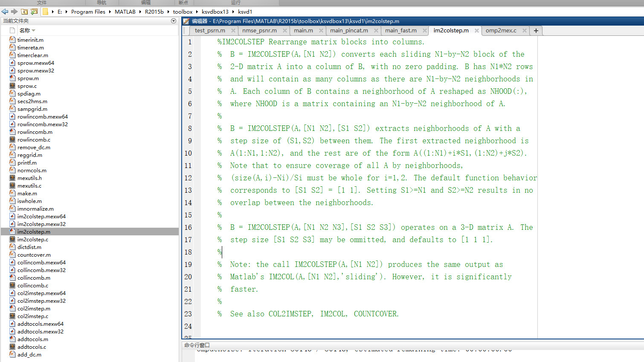Viewport: 644px width, 362px height.
Task: Open the Current Folder panel actions menu
Action: coord(174,20)
